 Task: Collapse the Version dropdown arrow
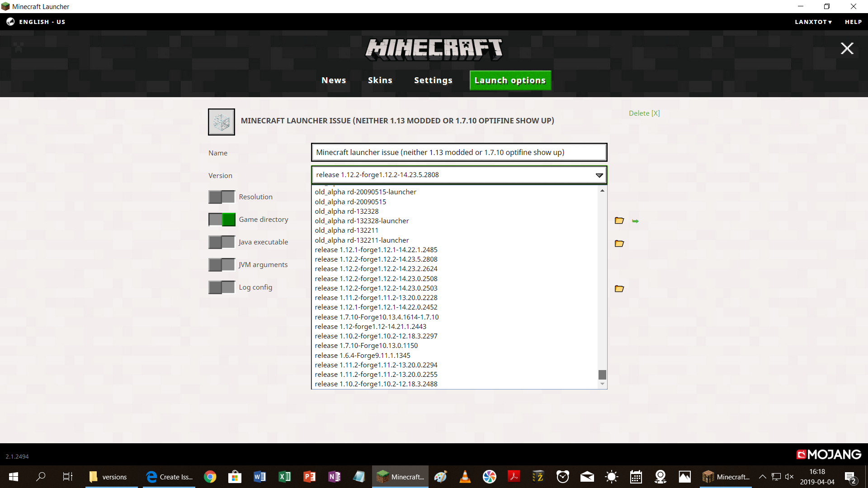pyautogui.click(x=599, y=175)
